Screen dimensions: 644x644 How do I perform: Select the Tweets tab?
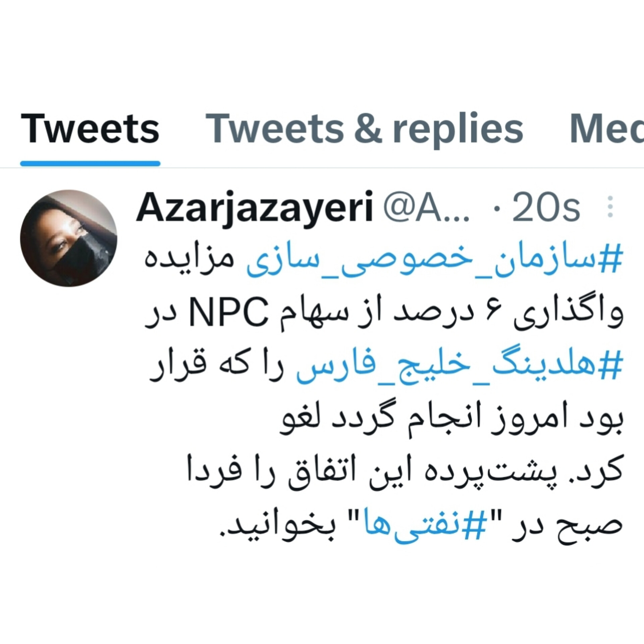tap(90, 129)
